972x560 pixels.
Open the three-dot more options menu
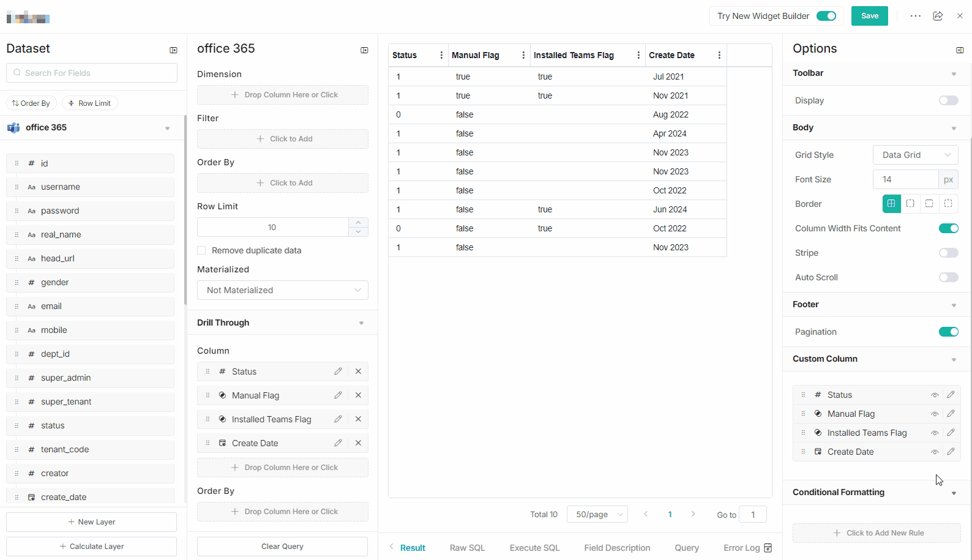[x=915, y=16]
